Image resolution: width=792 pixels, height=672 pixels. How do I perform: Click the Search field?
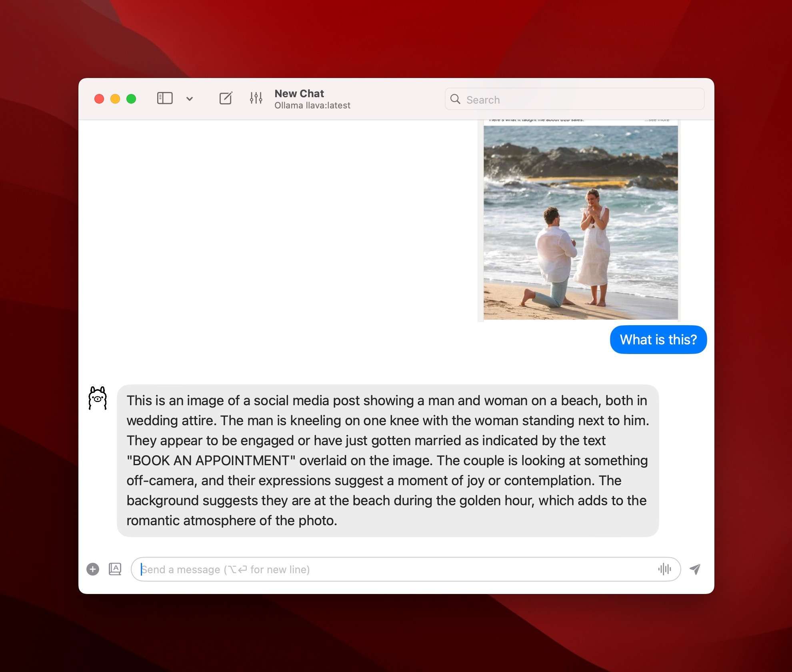574,99
